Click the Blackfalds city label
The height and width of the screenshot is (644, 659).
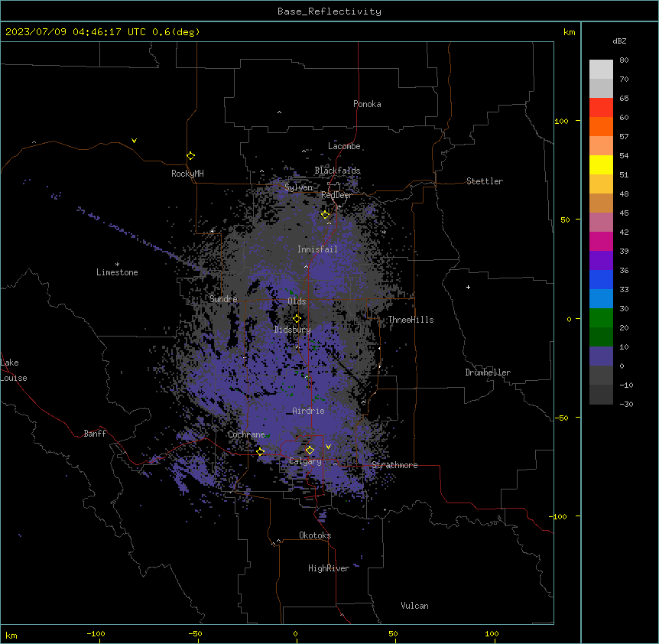click(x=337, y=171)
